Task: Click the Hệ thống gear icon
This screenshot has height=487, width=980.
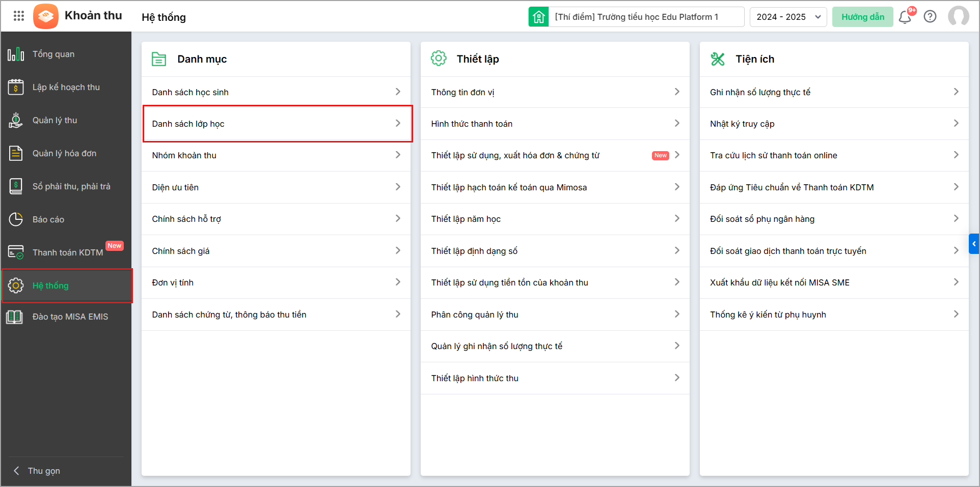Action: (x=16, y=285)
